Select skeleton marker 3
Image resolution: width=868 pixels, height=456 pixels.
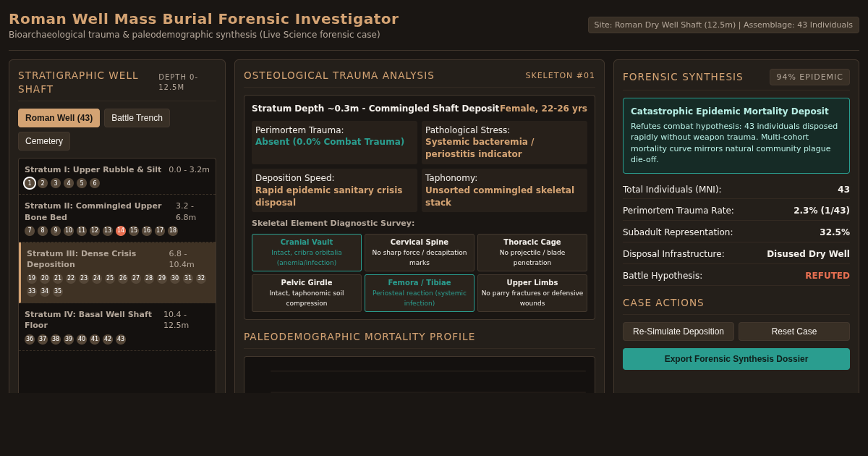pos(56,183)
